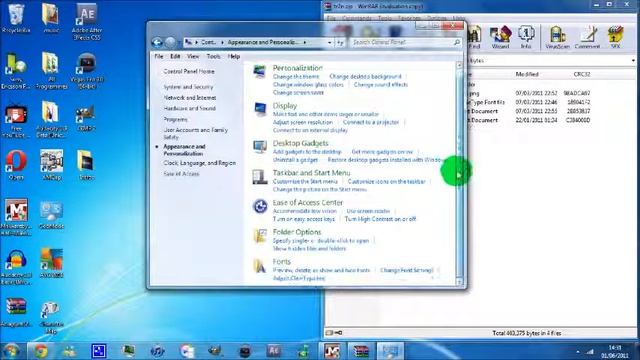Sort WinRAR files by CRC32 column
Viewport: 640px width, 360px height.
point(582,74)
